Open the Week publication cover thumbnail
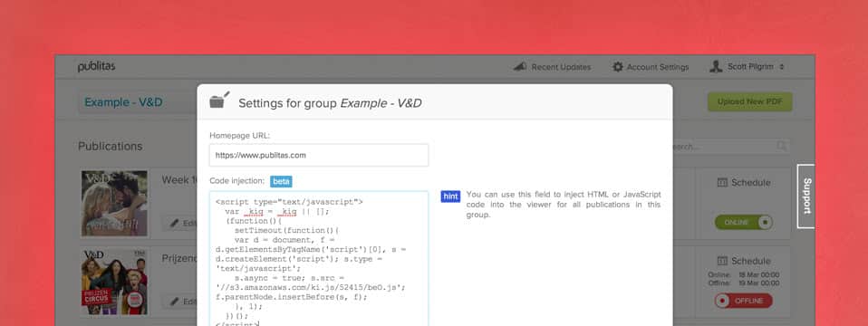 tap(114, 203)
